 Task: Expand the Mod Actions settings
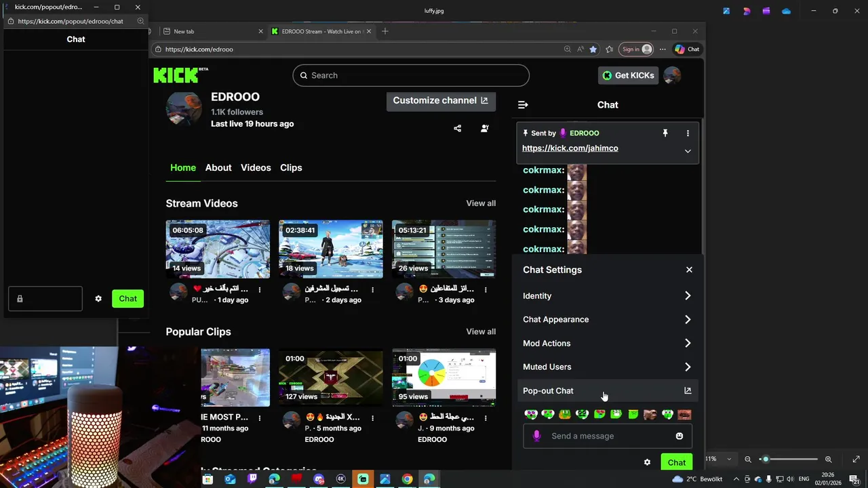coord(607,343)
